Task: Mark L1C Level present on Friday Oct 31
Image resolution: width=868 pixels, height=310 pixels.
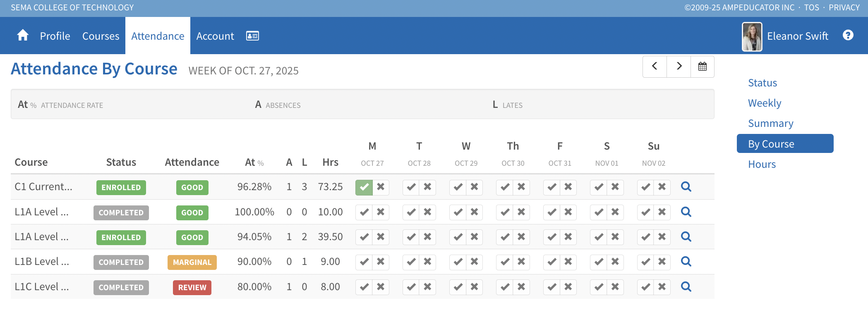Action: pos(551,287)
